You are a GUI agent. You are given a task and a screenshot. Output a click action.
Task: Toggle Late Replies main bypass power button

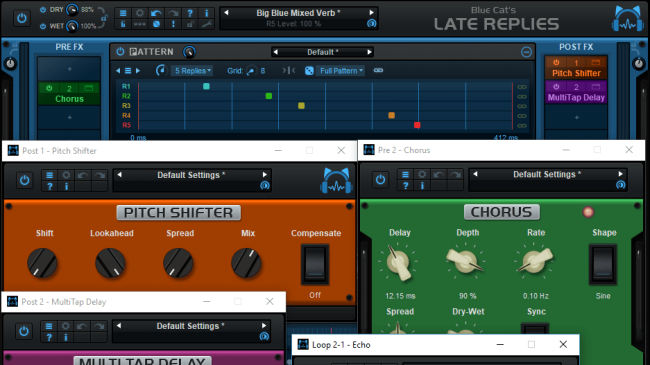point(22,18)
